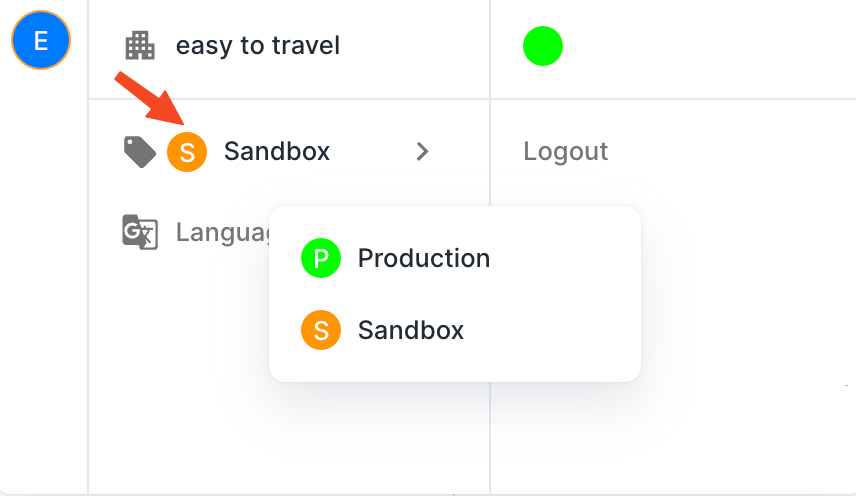
Task: Click the building icon beside "easy to travel"
Action: point(140,45)
